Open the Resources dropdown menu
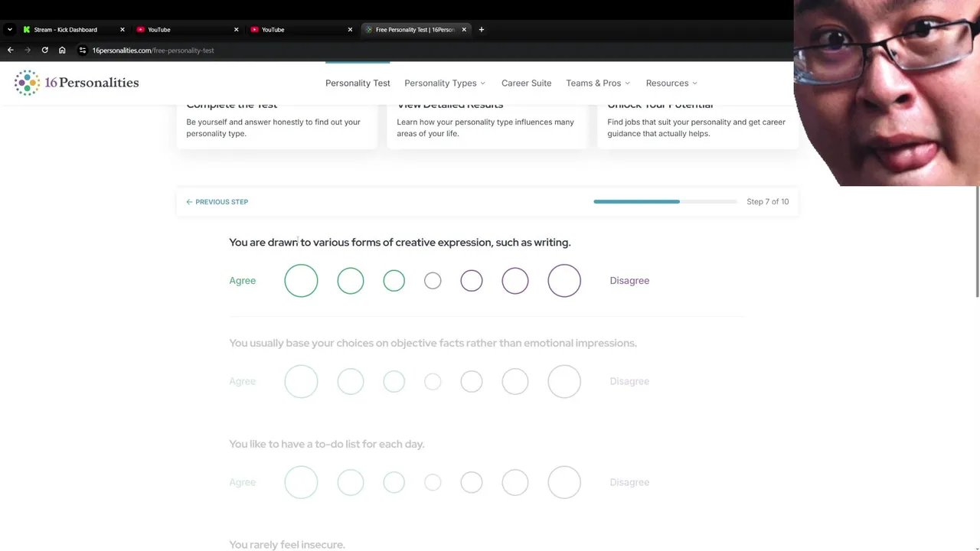Image resolution: width=980 pixels, height=551 pixels. 671,83
